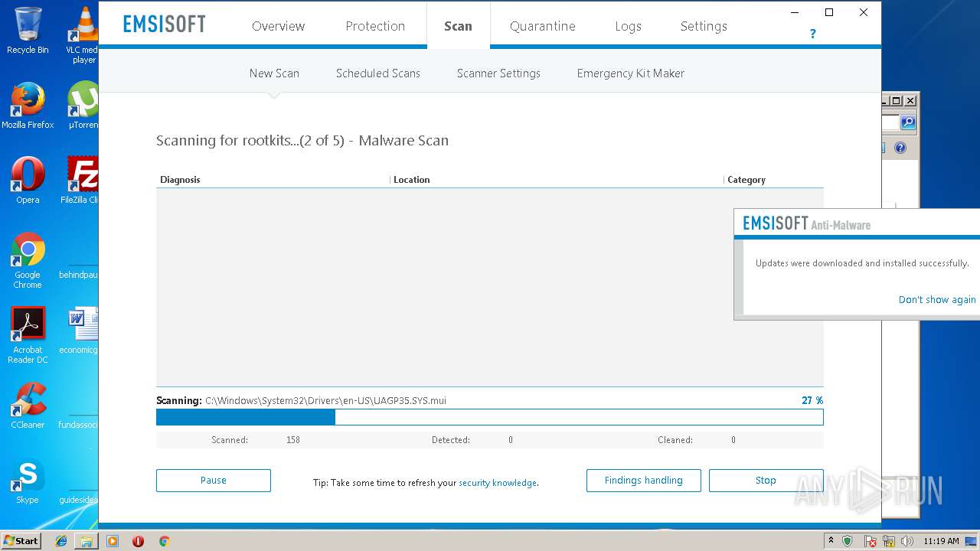Open Acrobat Reader DC desktop icon
Image resolution: width=980 pixels, height=551 pixels.
[x=28, y=335]
